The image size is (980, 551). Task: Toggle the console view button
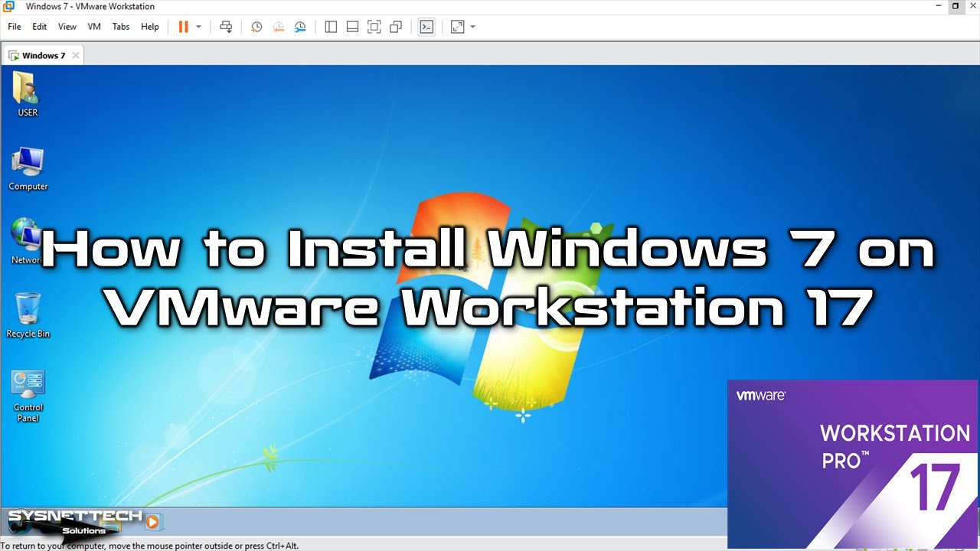point(426,27)
